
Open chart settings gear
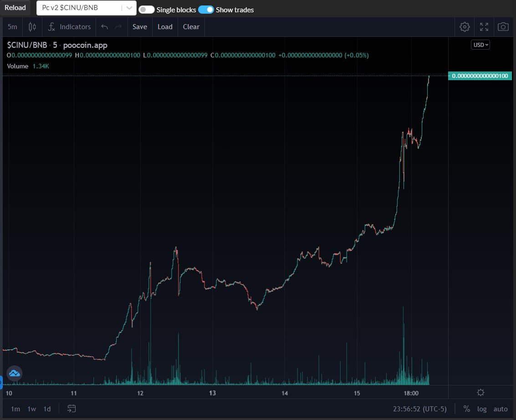tap(465, 27)
